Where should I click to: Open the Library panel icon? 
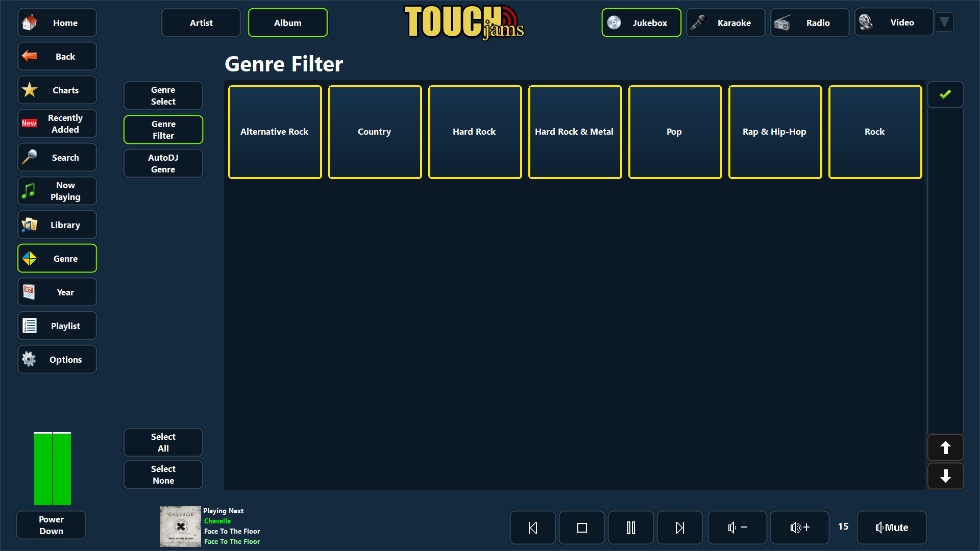(x=29, y=224)
